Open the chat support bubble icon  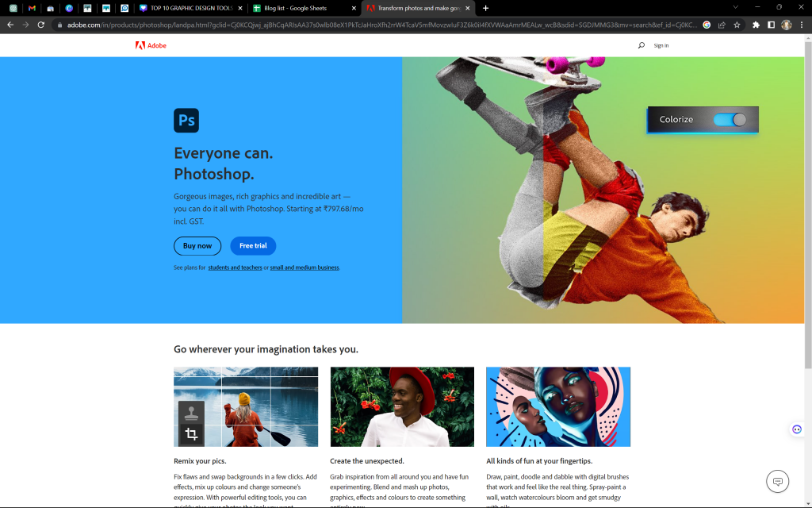777,481
